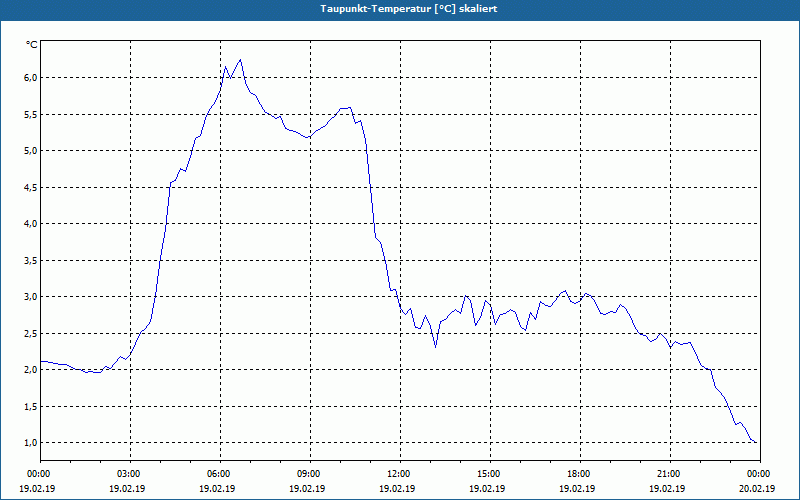The image size is (800, 500).
Task: Click the y-axis value '3,0'
Action: (31, 296)
